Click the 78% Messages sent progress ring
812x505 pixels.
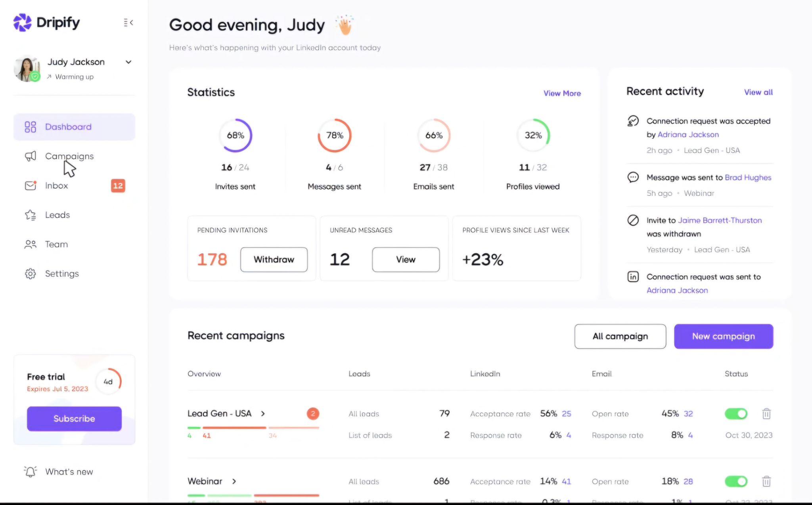[x=335, y=135]
